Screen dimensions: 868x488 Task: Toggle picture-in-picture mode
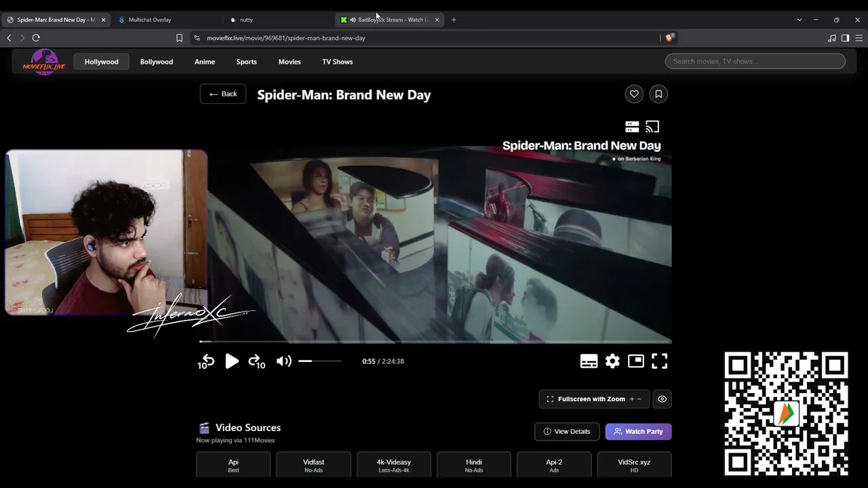(635, 361)
